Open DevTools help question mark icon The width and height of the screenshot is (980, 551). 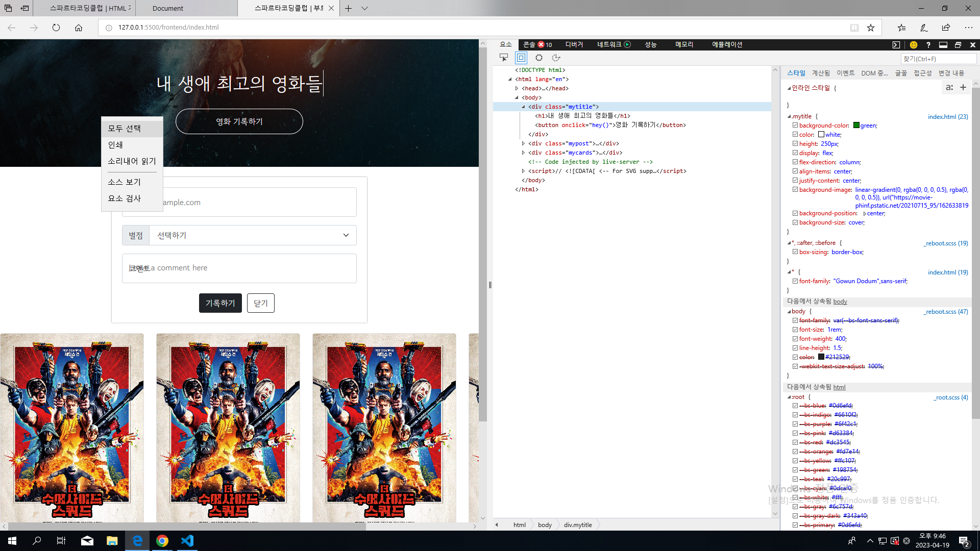tap(928, 45)
